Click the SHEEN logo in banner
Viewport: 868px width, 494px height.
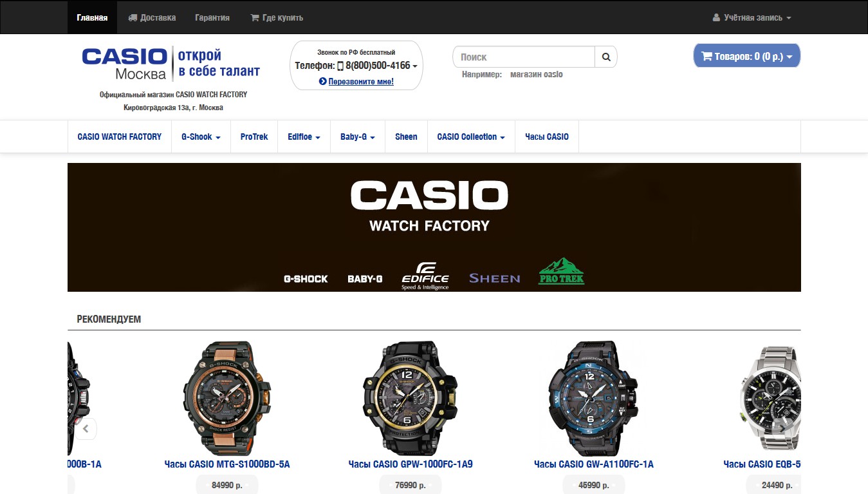(x=494, y=278)
